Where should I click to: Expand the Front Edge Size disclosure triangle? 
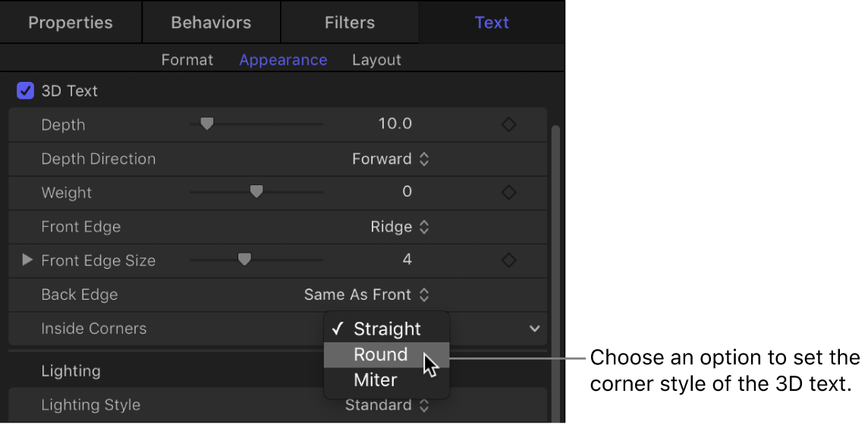coord(27,260)
